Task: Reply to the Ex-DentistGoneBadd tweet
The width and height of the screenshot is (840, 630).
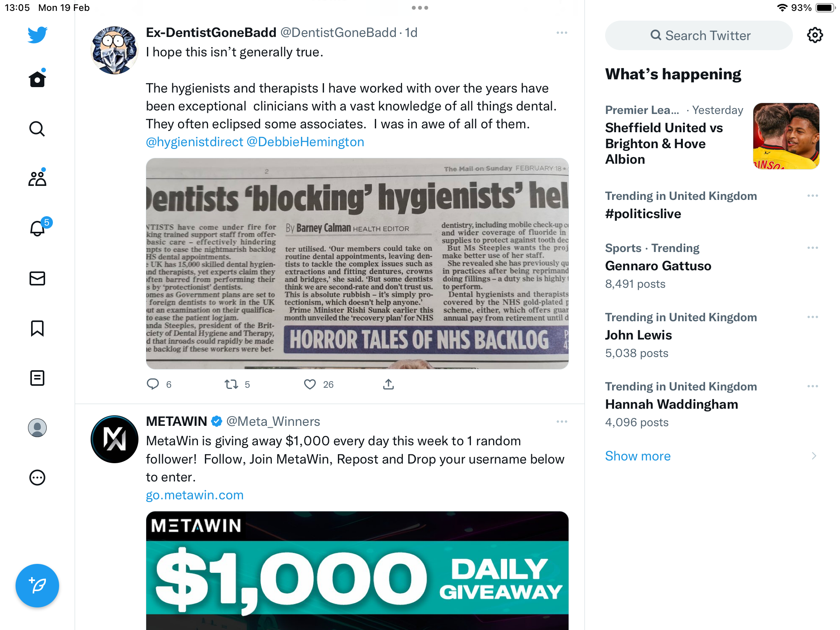Action: coord(153,384)
